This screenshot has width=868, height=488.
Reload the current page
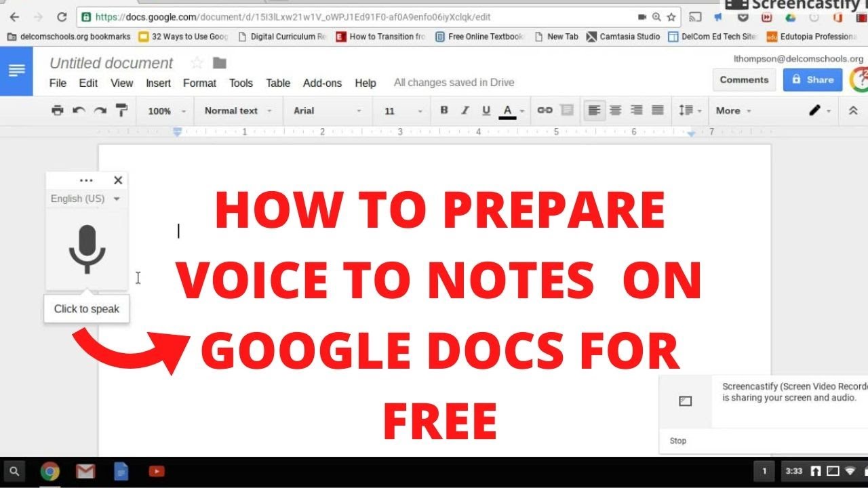click(x=62, y=17)
